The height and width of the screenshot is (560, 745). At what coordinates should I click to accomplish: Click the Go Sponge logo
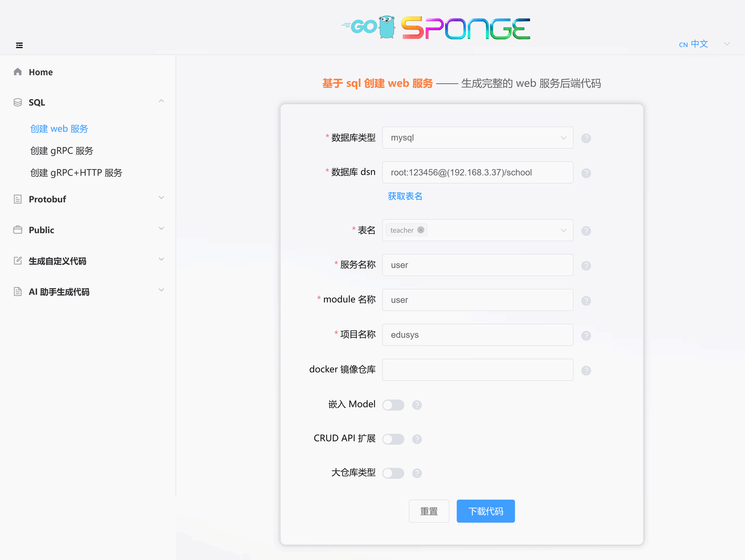pos(436,28)
